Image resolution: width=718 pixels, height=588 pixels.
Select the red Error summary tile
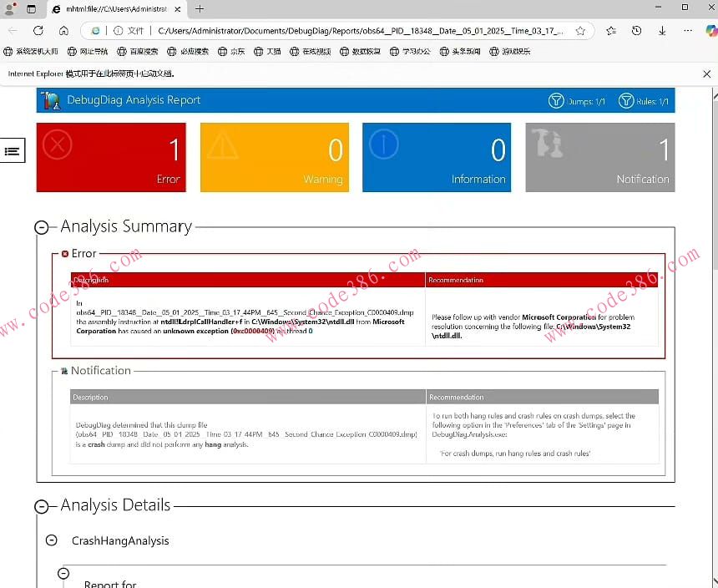pyautogui.click(x=111, y=157)
